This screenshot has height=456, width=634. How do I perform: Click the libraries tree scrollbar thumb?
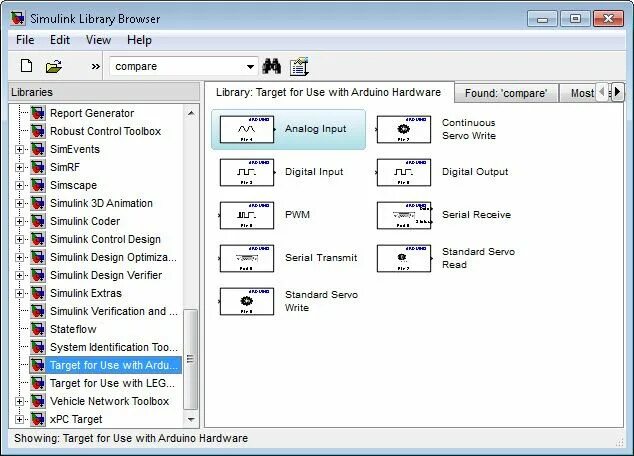(190, 359)
